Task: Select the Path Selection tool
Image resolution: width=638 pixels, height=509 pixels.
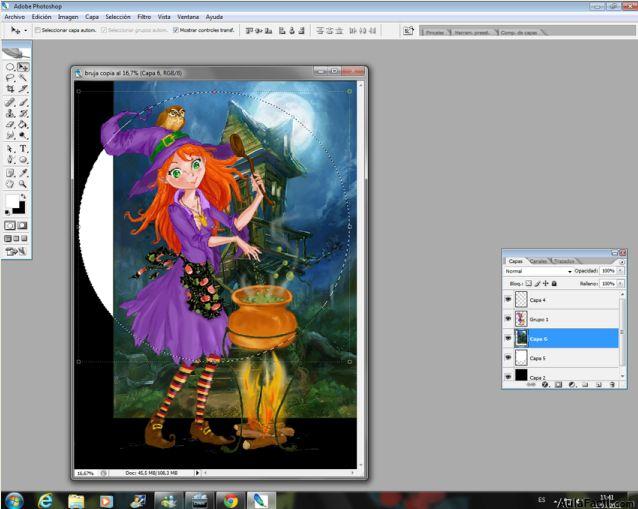Action: [x=10, y=149]
